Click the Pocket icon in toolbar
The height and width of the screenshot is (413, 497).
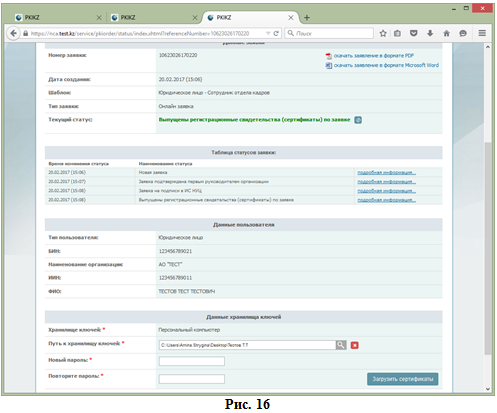pyautogui.click(x=414, y=33)
